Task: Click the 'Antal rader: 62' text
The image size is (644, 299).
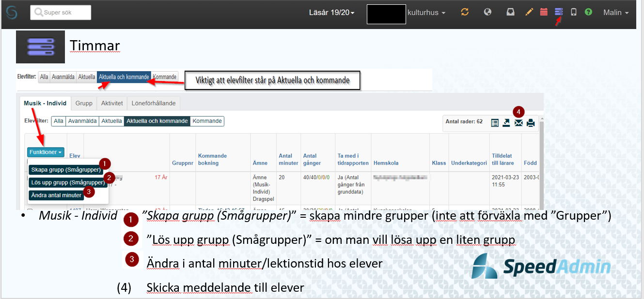Action: [x=464, y=121]
